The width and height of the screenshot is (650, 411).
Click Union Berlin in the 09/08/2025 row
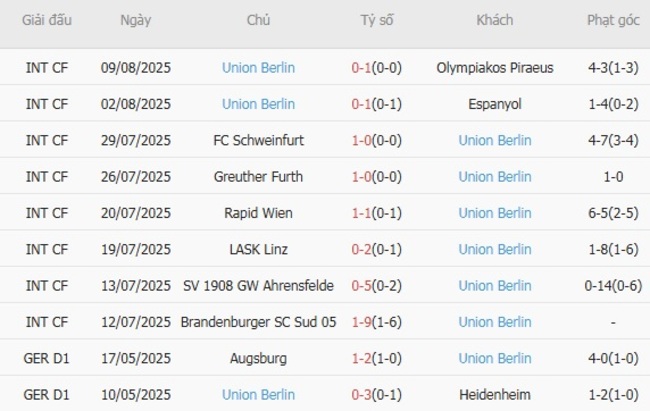[x=258, y=68]
